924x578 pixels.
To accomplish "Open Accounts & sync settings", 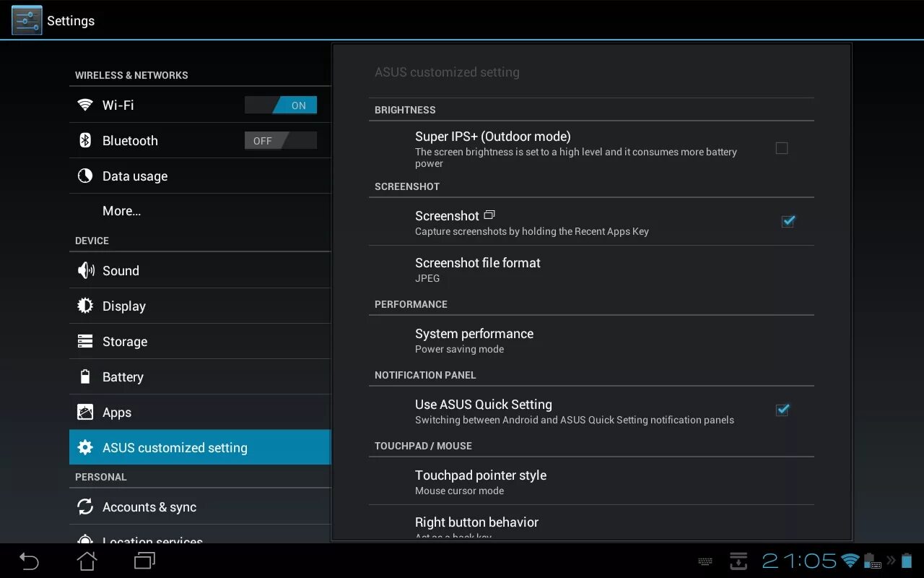I will pos(200,506).
